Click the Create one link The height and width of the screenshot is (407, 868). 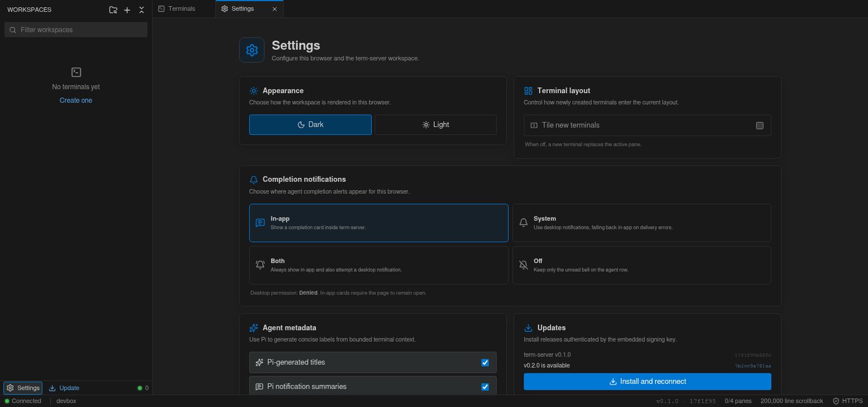[x=76, y=100]
